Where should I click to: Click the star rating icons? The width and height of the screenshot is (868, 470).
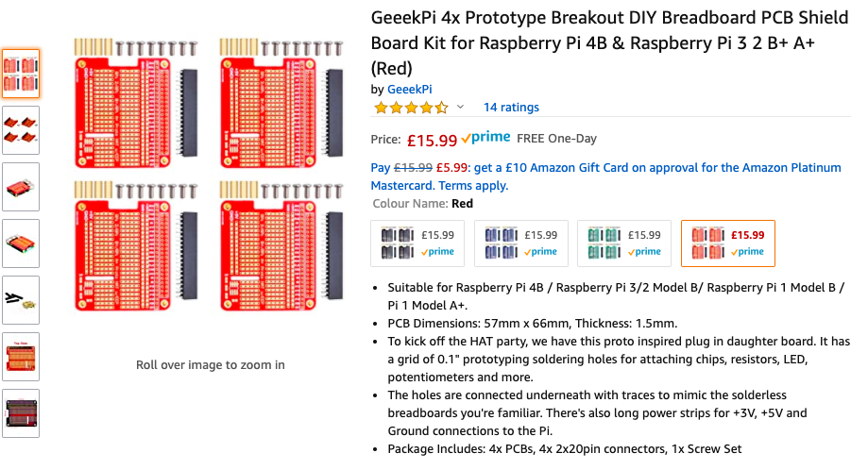tap(411, 108)
